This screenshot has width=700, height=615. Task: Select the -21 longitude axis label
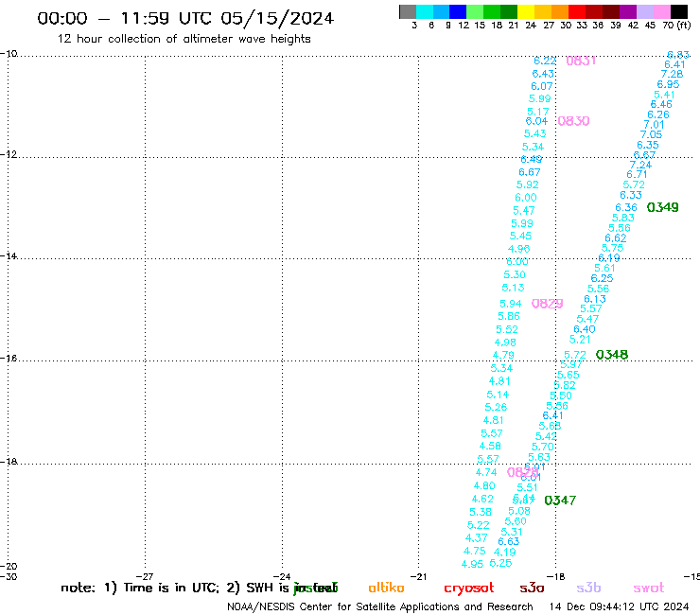click(x=418, y=576)
